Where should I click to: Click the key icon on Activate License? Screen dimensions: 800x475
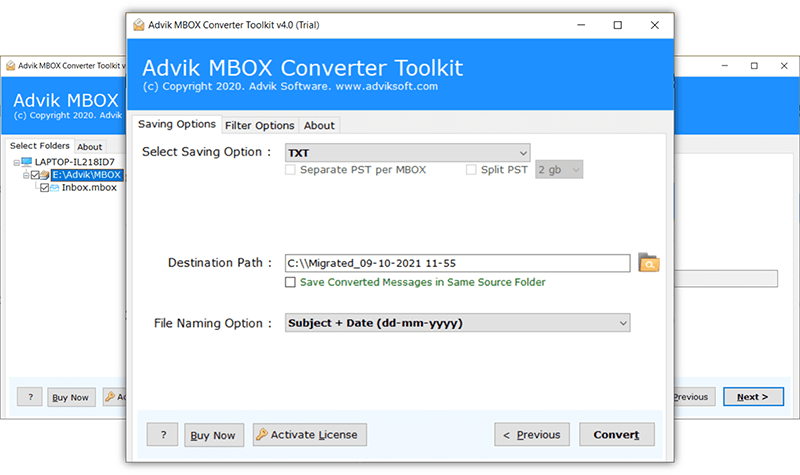coord(262,434)
